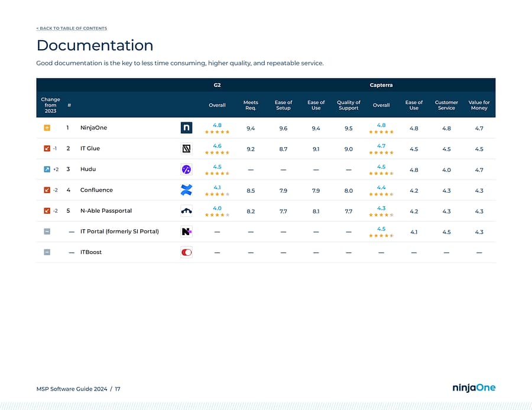532x410 pixels.
Task: Click the up arrow change icon for Hudu
Action: tap(47, 170)
